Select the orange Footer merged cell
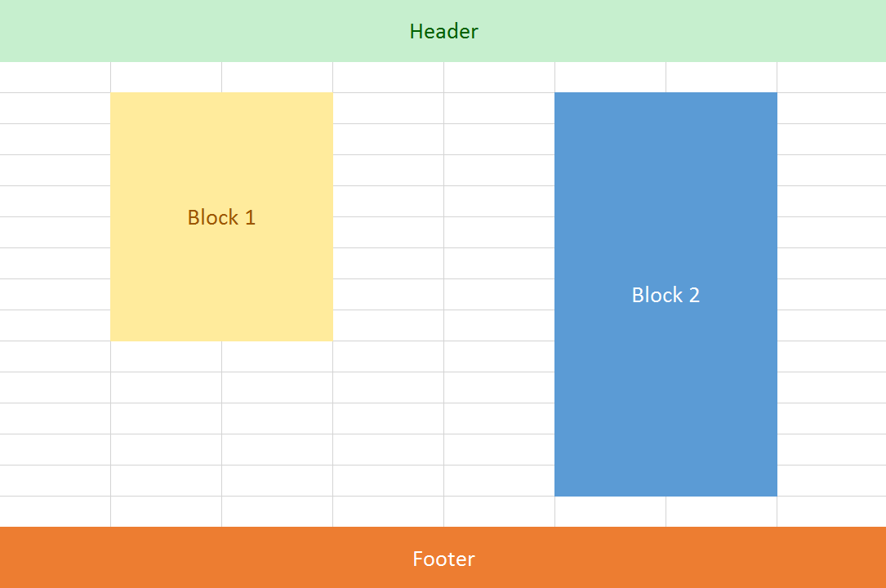The image size is (886, 588). [x=443, y=558]
